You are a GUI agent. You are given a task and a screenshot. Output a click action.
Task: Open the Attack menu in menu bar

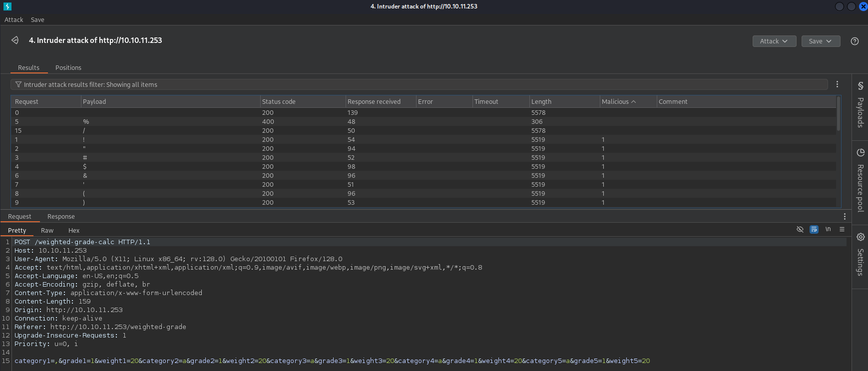click(x=14, y=19)
